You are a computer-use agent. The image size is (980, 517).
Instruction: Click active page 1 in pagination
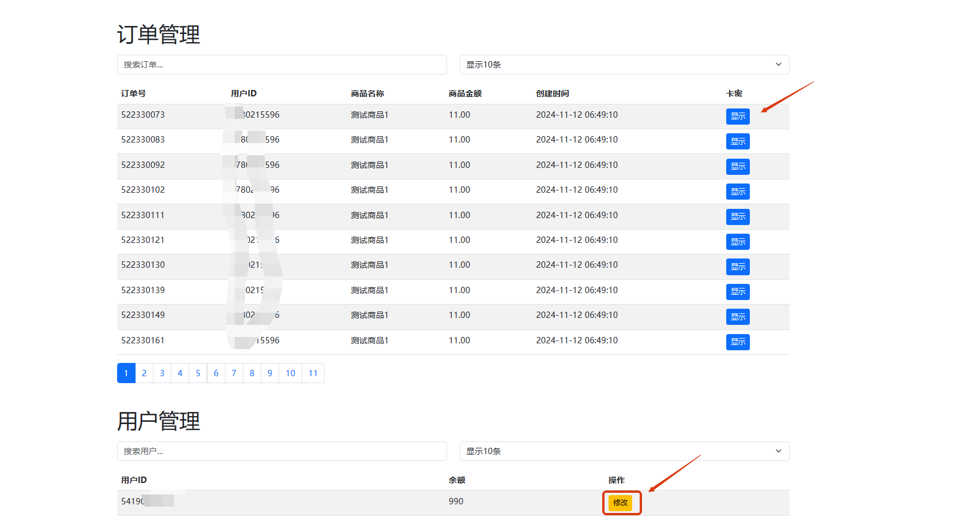coord(126,373)
